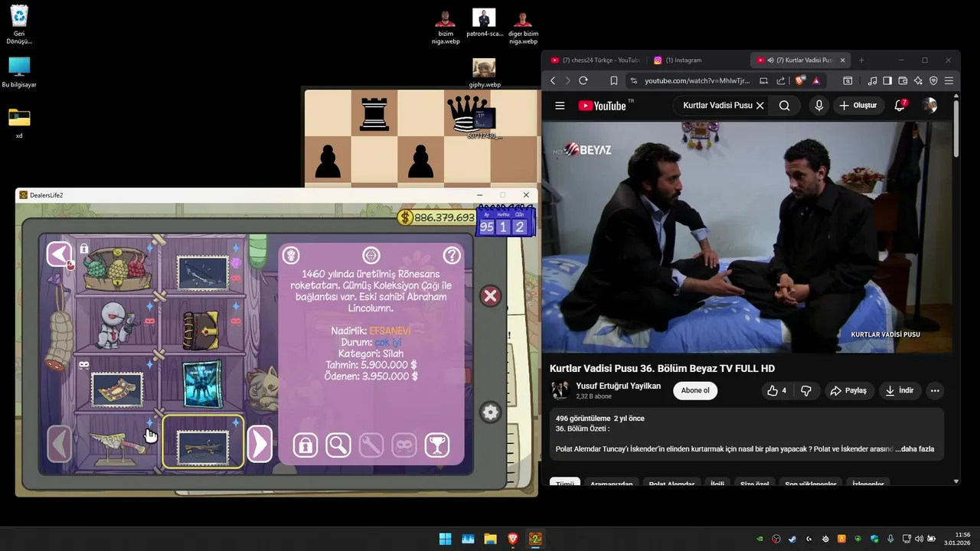This screenshot has height=551, width=980.
Task: Select the blue poster item on shelf
Action: (x=203, y=384)
